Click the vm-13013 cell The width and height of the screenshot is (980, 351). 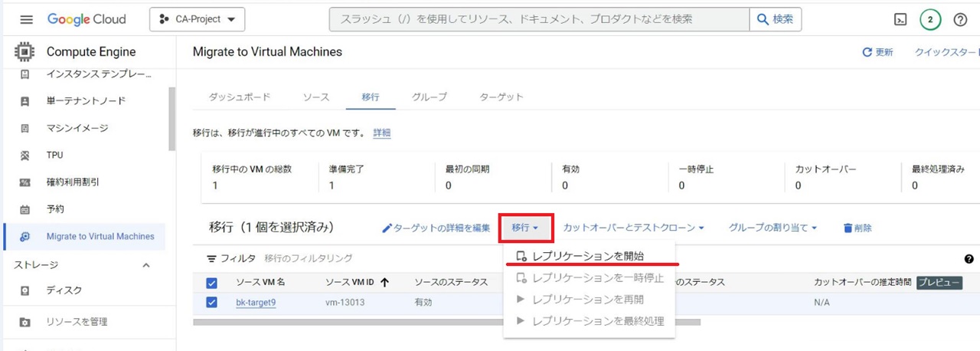pos(345,303)
